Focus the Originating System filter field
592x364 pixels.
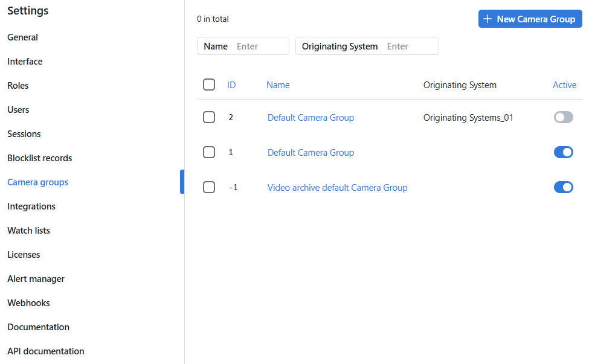pos(410,46)
